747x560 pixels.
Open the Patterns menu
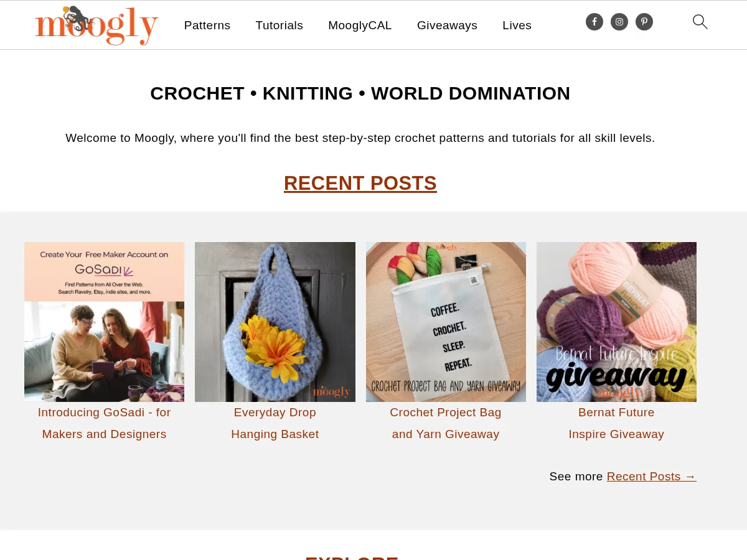click(207, 26)
